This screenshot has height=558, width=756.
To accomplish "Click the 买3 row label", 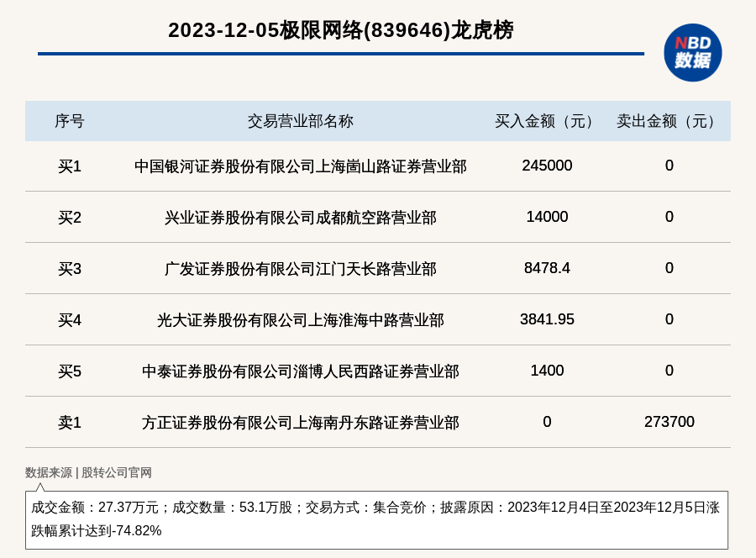I will (70, 269).
